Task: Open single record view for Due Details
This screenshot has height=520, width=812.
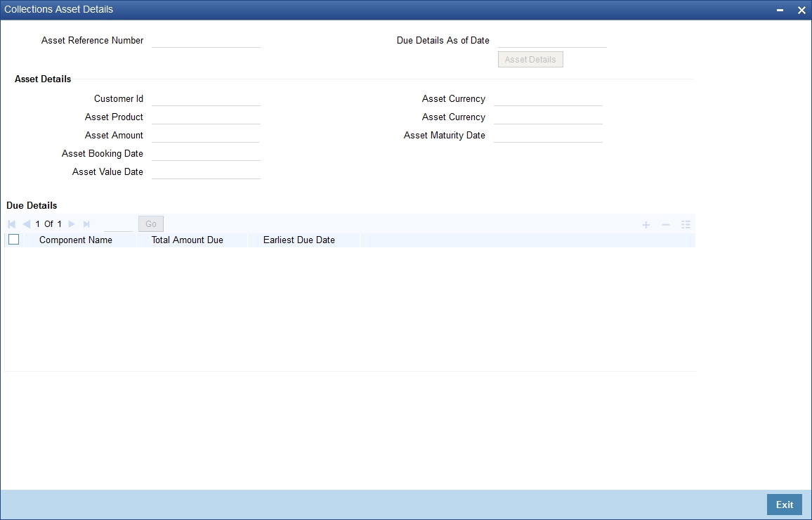Action: [x=686, y=225]
